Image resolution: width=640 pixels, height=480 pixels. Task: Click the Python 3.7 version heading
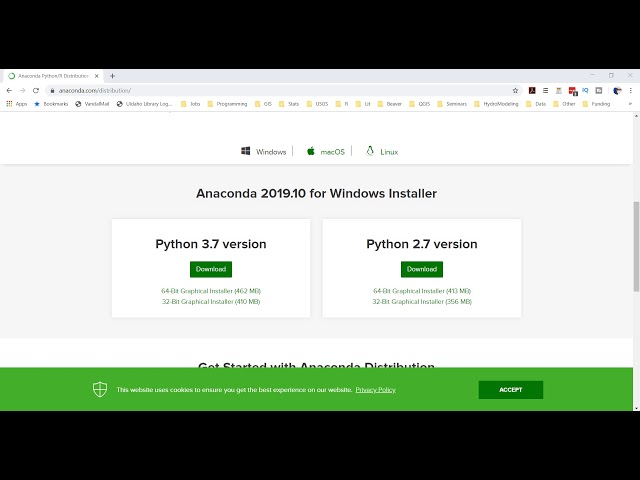point(211,244)
